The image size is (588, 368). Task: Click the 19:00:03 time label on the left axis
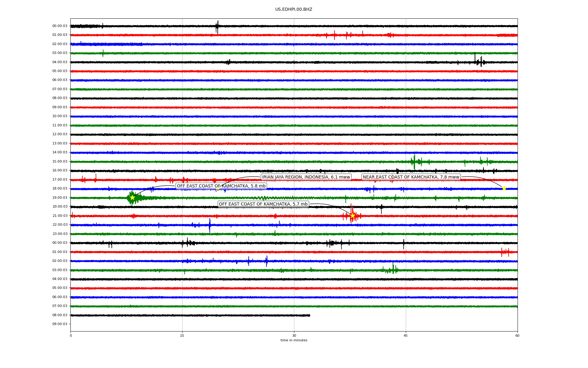click(x=60, y=197)
